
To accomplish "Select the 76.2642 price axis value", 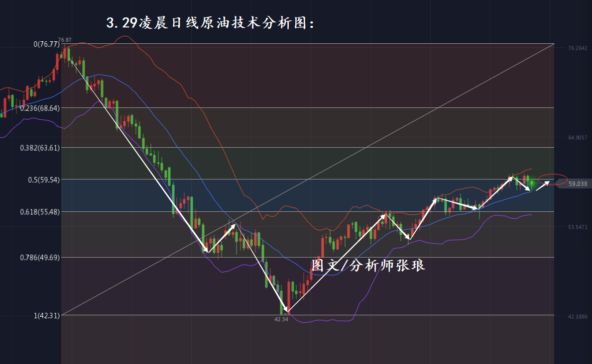I will [578, 48].
